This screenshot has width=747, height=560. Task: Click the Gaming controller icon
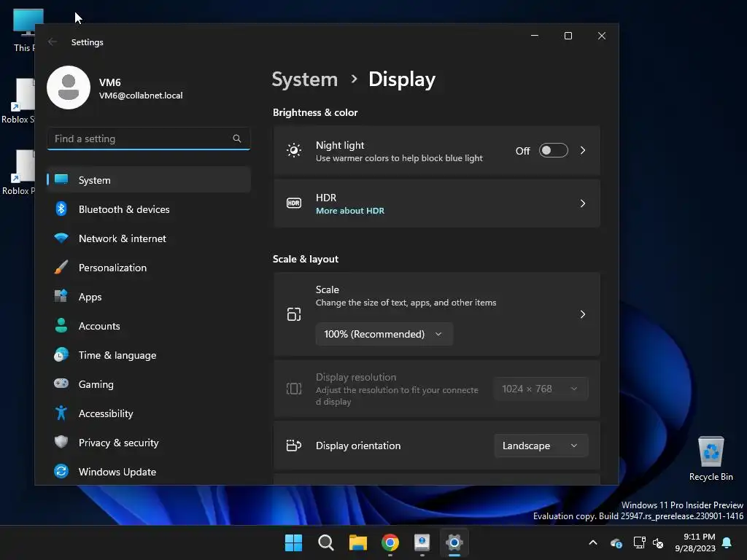[x=61, y=384]
